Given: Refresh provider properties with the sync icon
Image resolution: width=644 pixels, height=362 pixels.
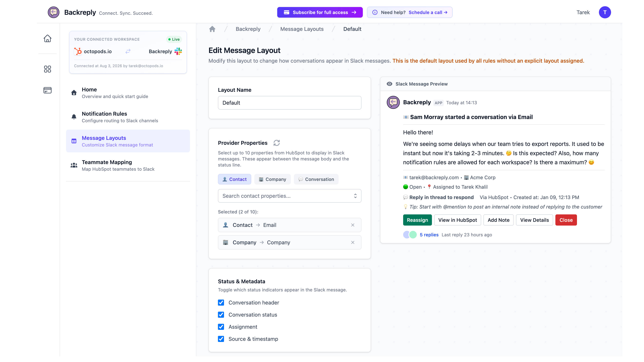Looking at the screenshot, I should (x=276, y=143).
